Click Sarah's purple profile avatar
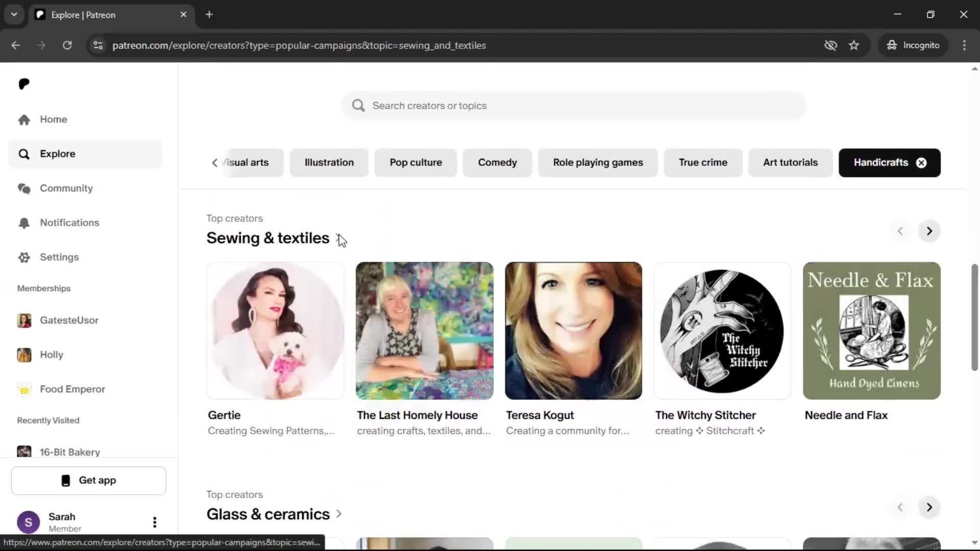 (29, 522)
